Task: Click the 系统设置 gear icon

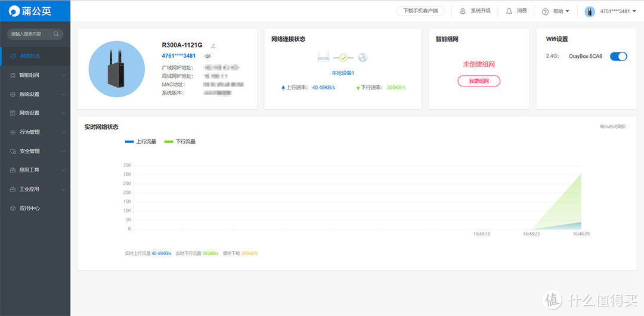Action: (13, 94)
